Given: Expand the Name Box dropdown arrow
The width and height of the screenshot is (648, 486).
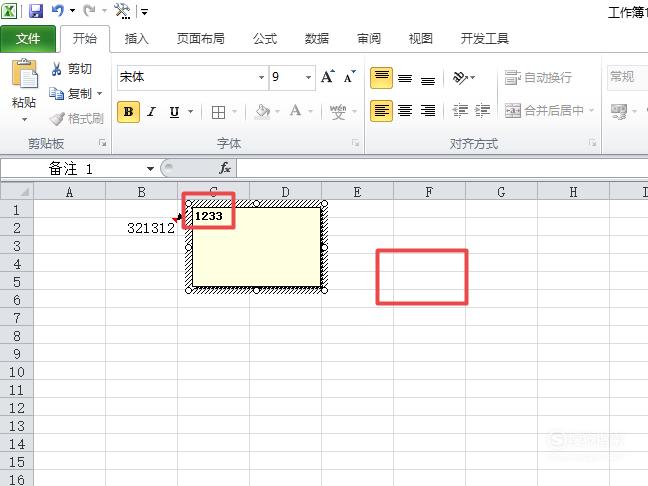Looking at the screenshot, I should pyautogui.click(x=150, y=169).
